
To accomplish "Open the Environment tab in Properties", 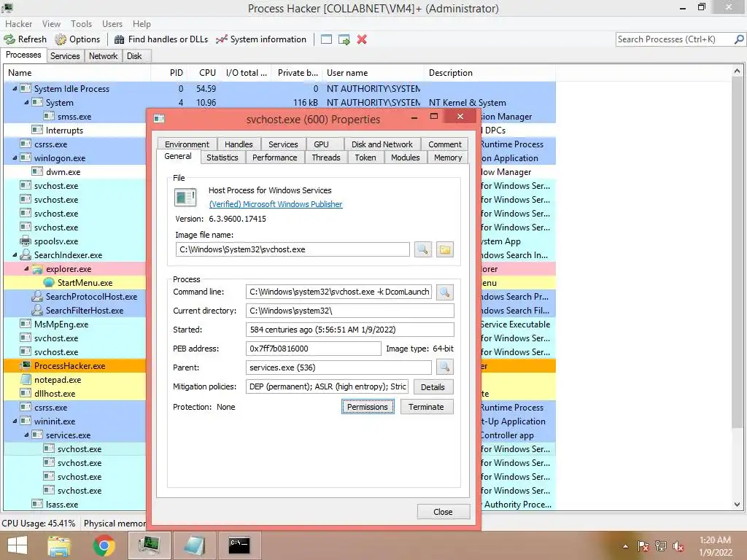I will [187, 144].
